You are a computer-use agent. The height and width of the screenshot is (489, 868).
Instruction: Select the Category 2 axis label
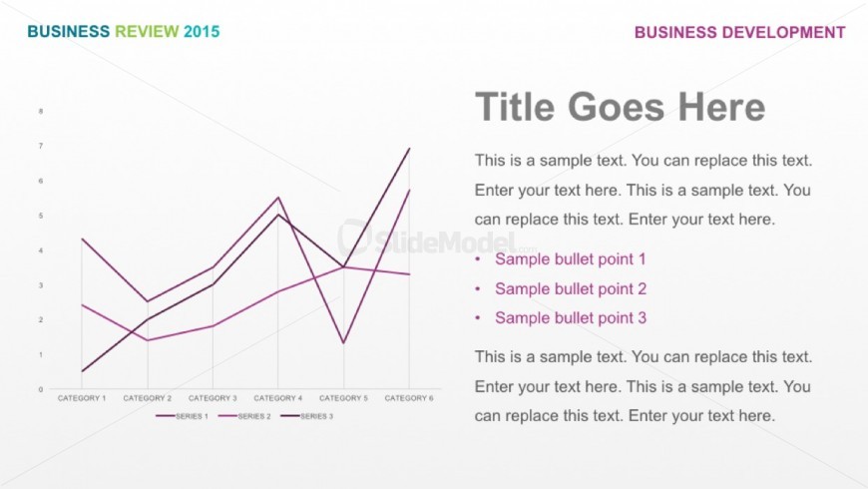[148, 398]
